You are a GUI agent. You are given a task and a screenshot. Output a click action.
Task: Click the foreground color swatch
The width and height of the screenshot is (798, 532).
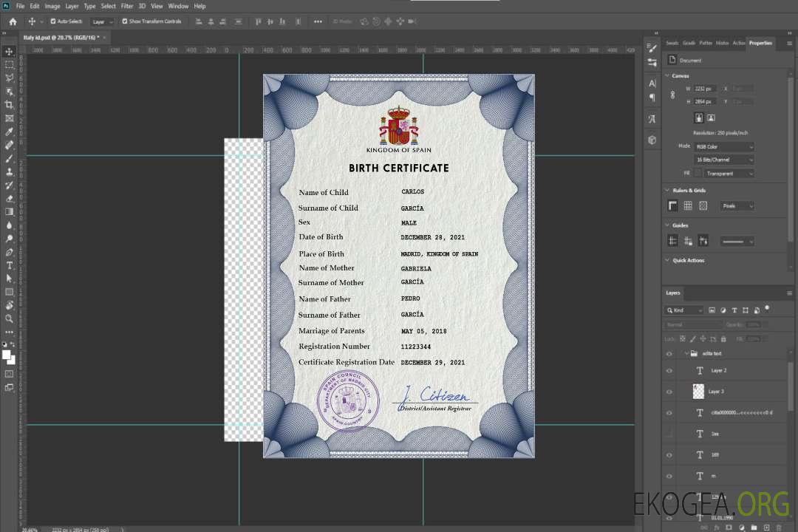pos(7,355)
